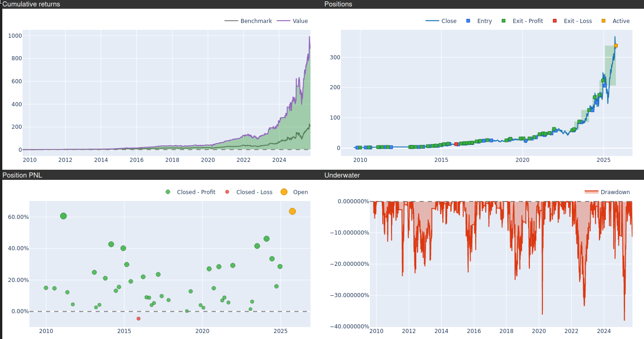Select the largest green dot above 60% in Position PNL
Image resolution: width=644 pixels, height=339 pixels.
pyautogui.click(x=63, y=216)
